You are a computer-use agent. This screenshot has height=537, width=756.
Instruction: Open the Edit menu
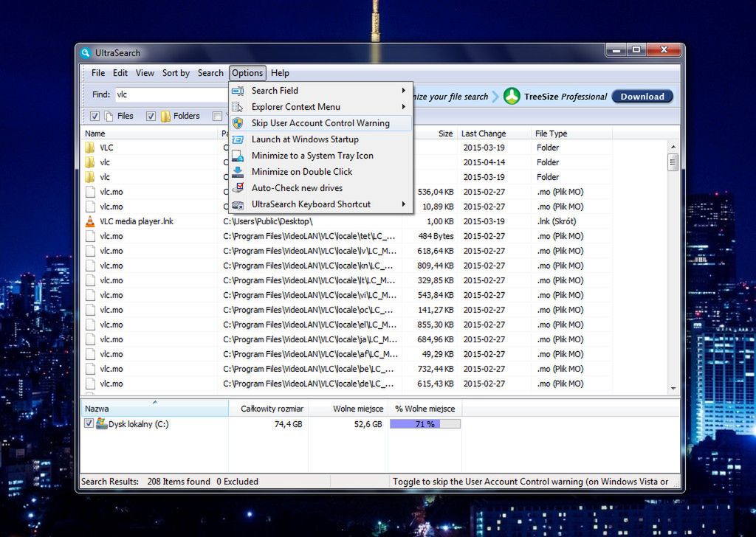(120, 73)
